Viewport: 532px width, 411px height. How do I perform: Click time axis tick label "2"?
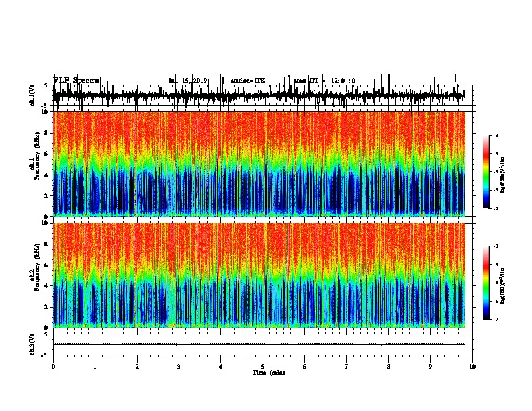(137, 367)
